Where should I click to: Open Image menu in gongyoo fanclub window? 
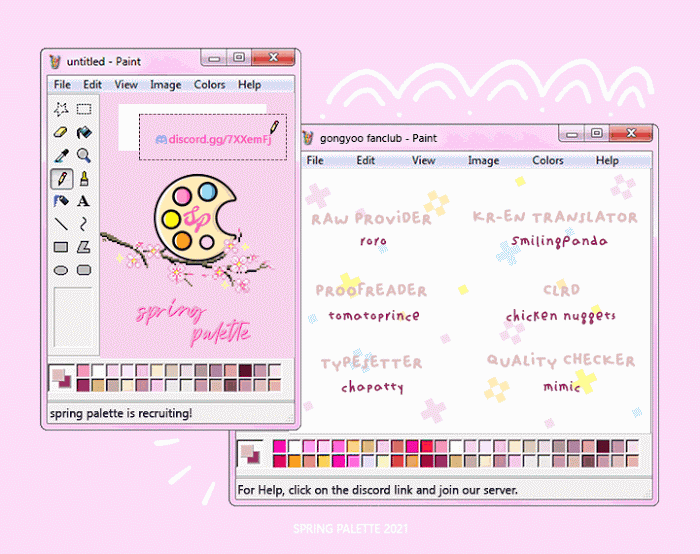(483, 160)
